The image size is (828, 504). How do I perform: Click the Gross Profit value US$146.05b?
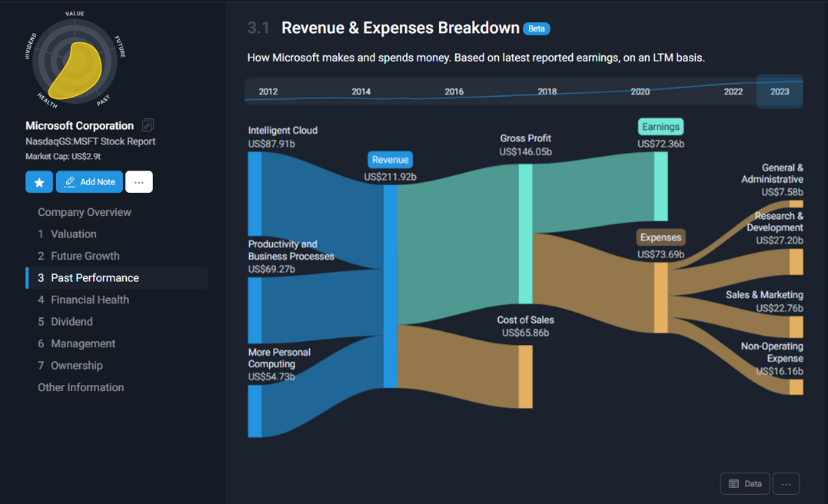coord(525,152)
